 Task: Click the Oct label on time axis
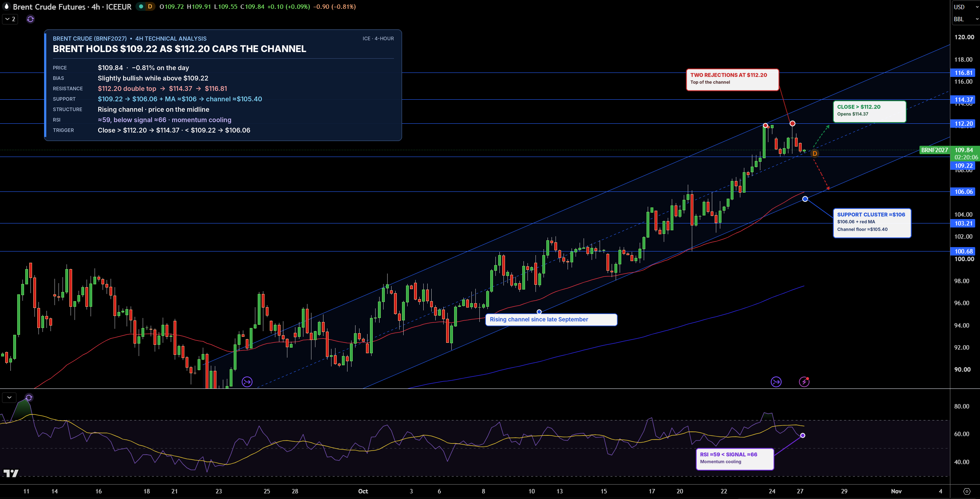tap(363, 491)
